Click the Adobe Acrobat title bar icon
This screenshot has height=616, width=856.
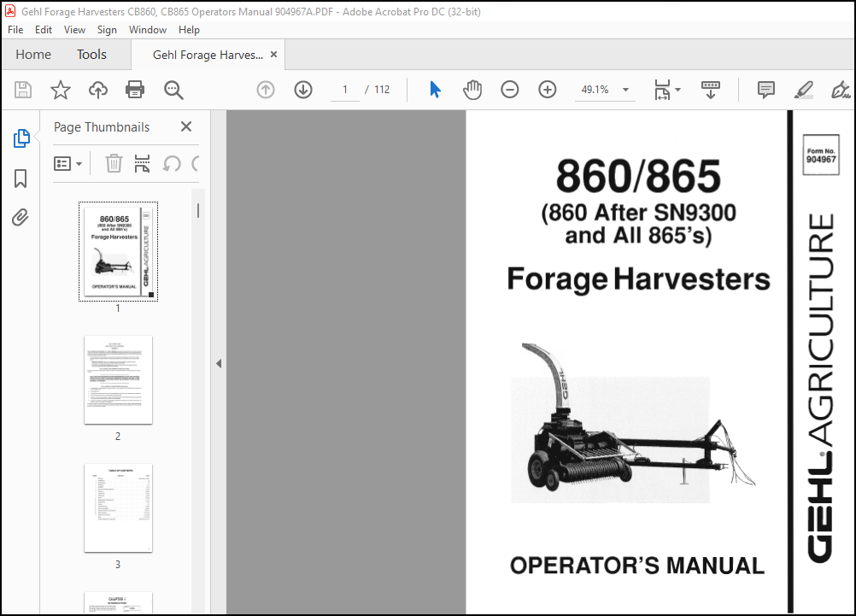click(x=10, y=11)
